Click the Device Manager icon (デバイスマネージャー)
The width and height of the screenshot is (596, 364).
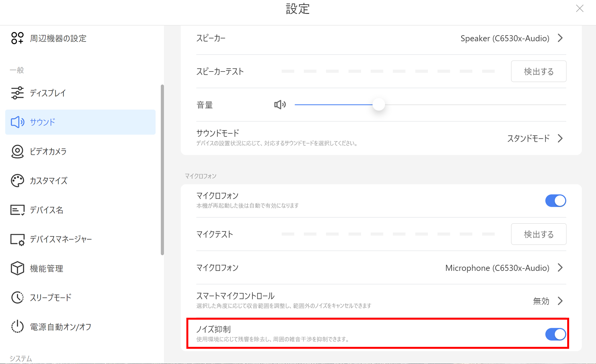[x=17, y=239]
